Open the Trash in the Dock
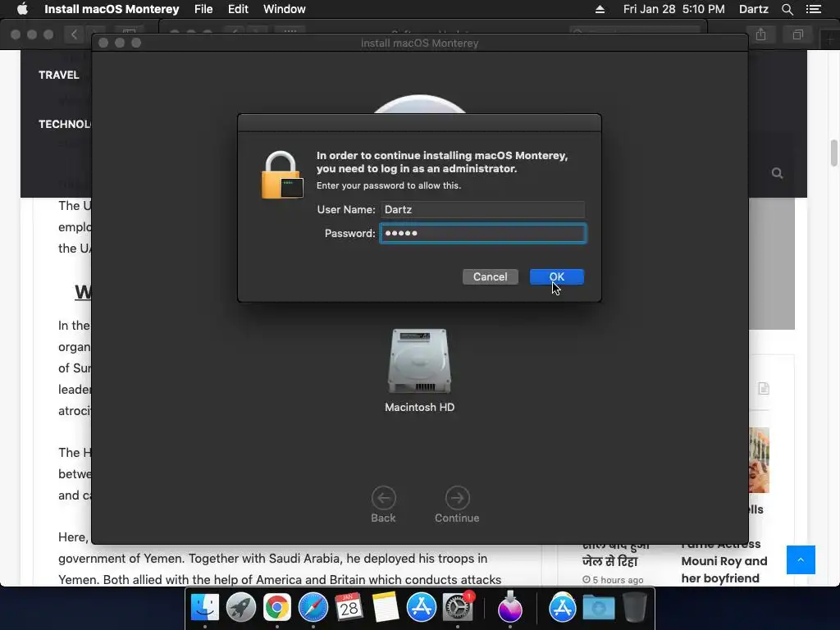This screenshot has width=840, height=630. click(x=634, y=608)
